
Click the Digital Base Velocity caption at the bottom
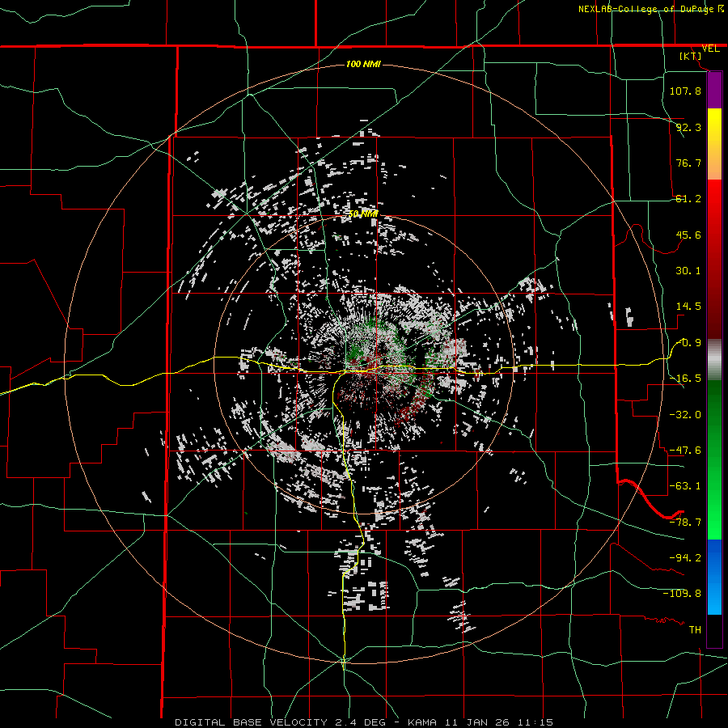[x=364, y=722]
